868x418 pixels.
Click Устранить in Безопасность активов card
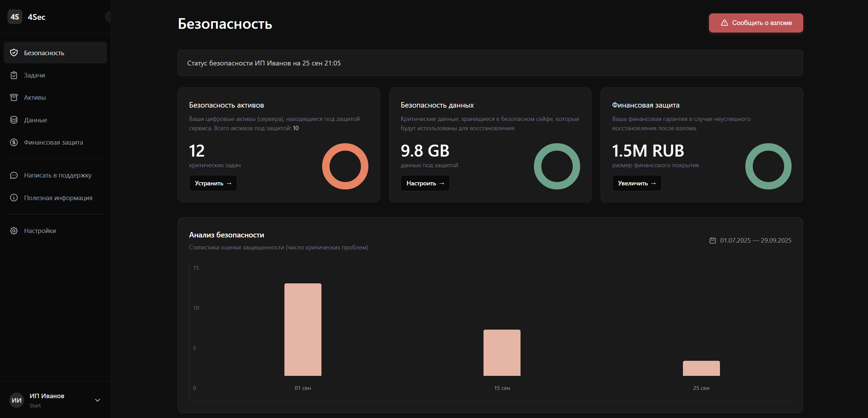[x=213, y=183]
